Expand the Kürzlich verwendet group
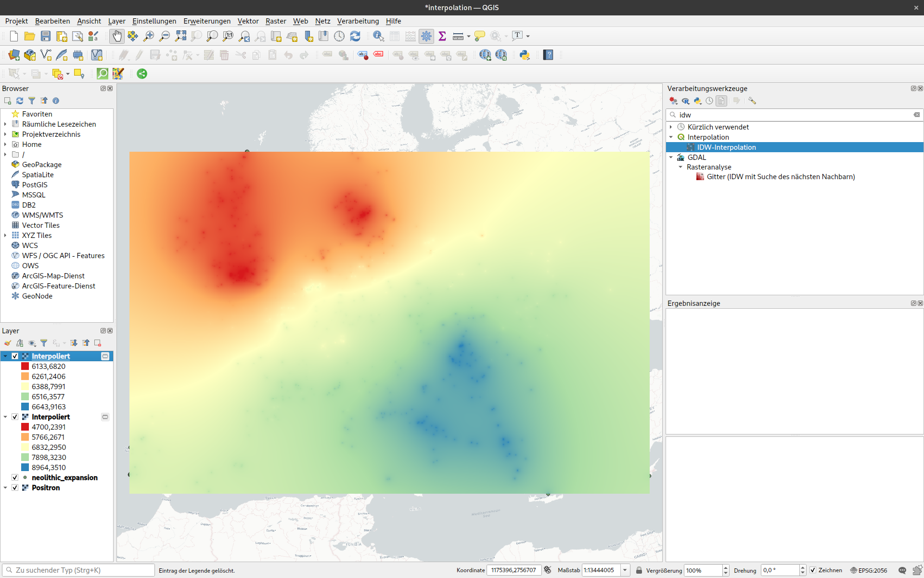This screenshot has width=924, height=578. (x=671, y=127)
